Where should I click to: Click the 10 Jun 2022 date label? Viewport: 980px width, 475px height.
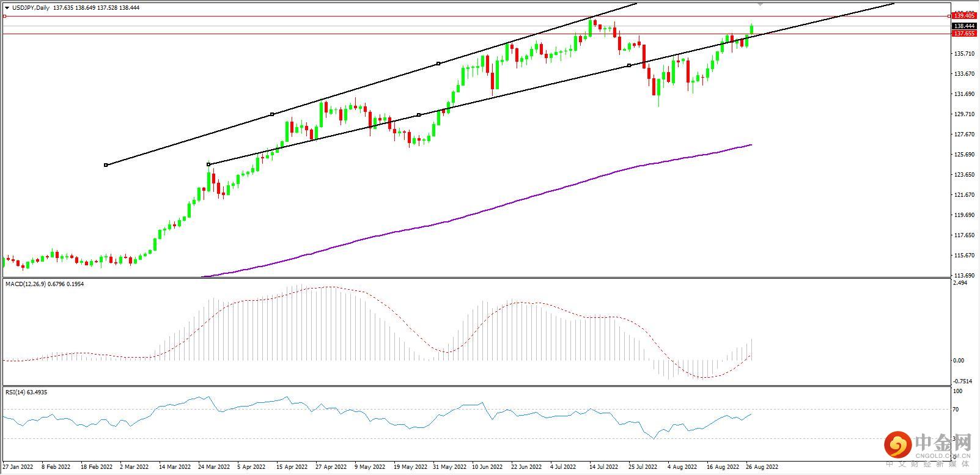pyautogui.click(x=488, y=466)
